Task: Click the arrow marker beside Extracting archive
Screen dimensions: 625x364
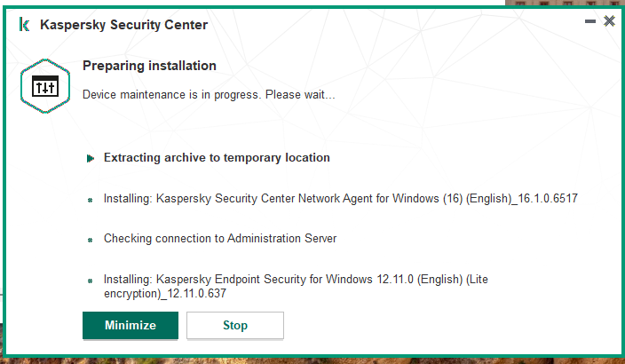Action: coord(91,159)
